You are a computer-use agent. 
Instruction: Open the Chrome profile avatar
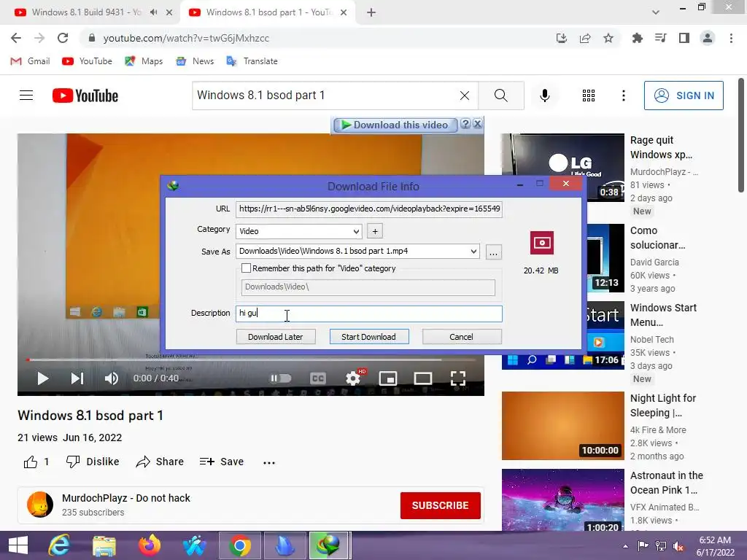(x=708, y=38)
